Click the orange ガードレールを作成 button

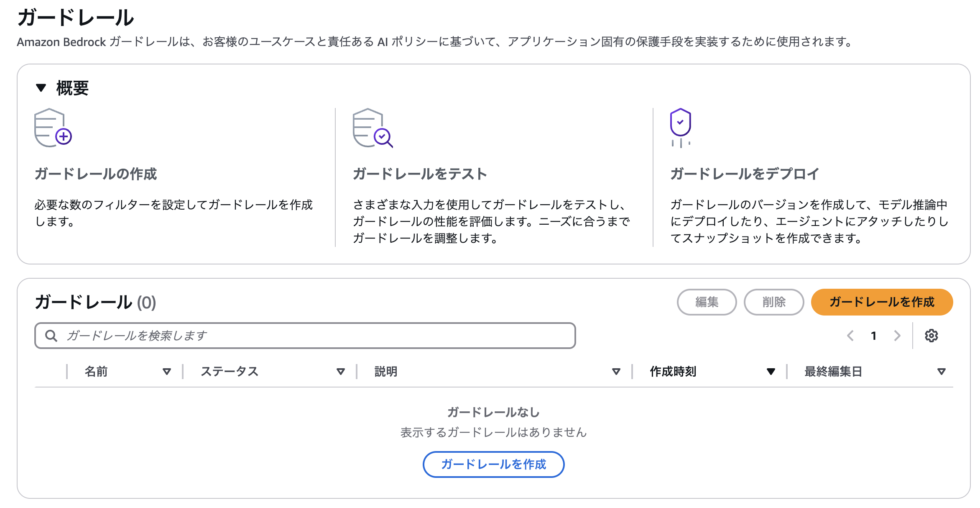point(881,302)
